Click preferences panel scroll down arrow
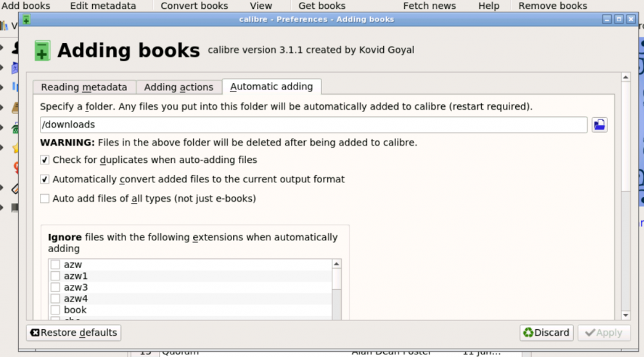This screenshot has width=644, height=357. 625,315
